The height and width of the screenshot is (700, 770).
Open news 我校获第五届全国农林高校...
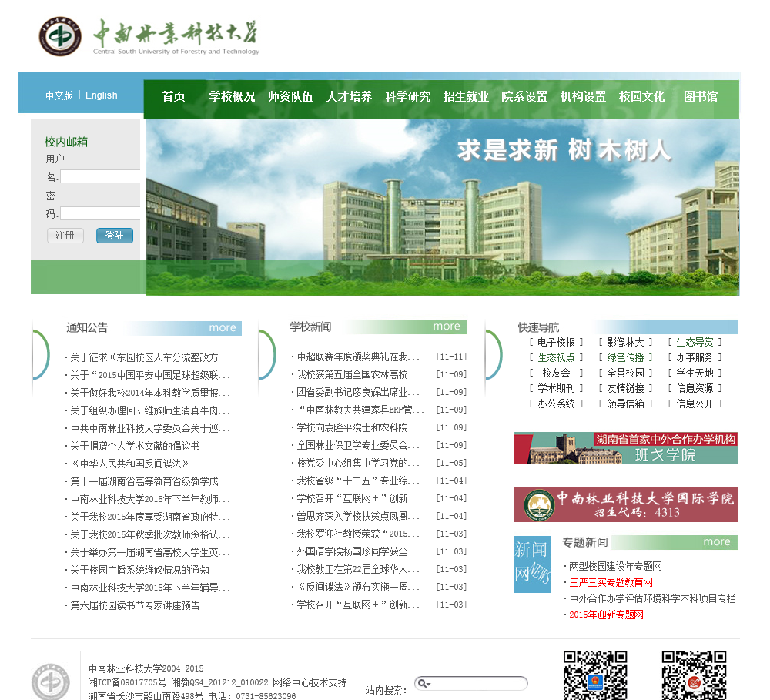coord(358,374)
